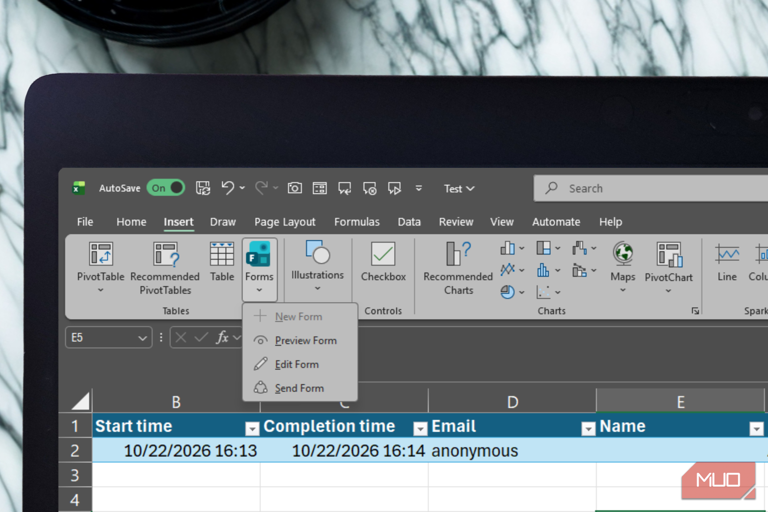Insert a PivotTable
The width and height of the screenshot is (768, 512).
pos(100,267)
